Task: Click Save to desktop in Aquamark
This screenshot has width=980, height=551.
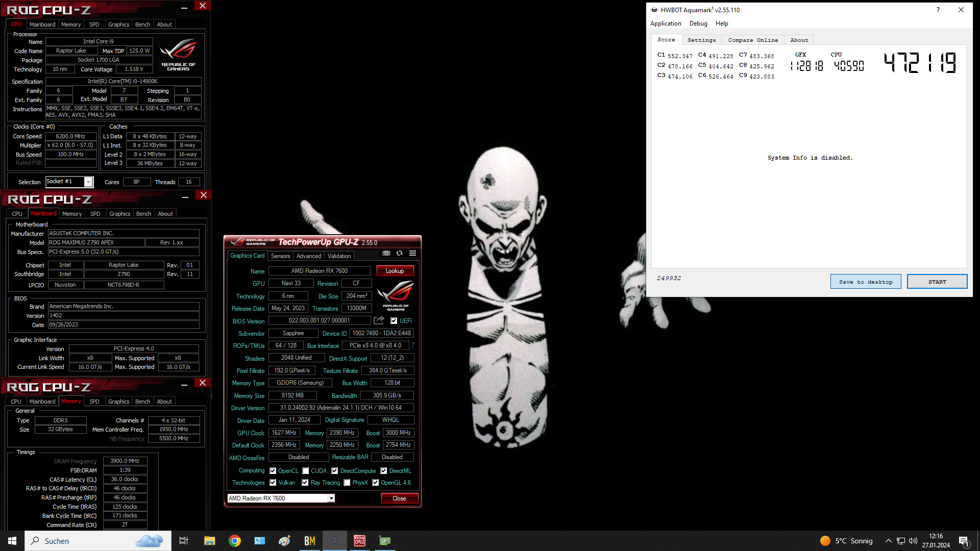Action: (866, 282)
